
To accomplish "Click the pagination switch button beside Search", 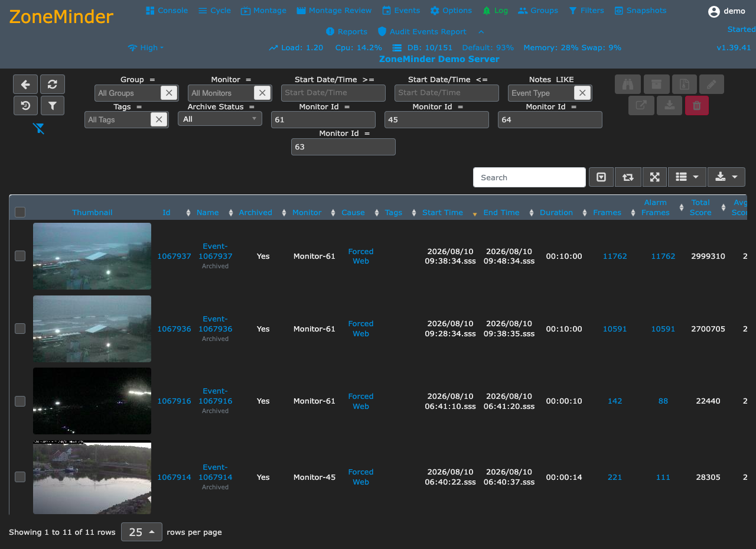I will (601, 177).
